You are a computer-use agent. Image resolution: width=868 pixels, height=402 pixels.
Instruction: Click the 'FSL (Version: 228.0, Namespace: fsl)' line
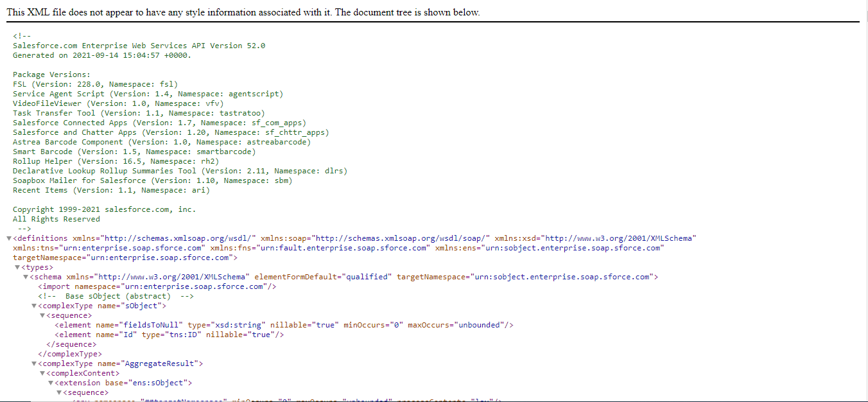(x=95, y=84)
